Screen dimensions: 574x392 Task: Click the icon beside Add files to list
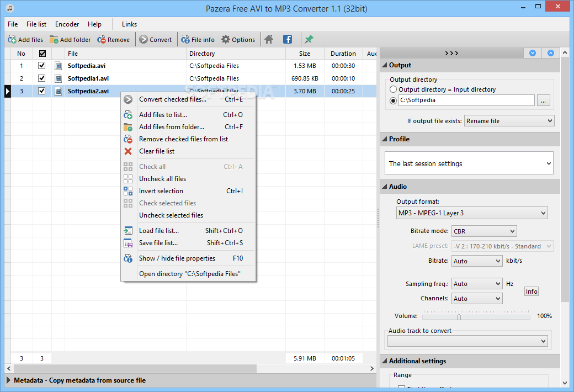click(x=127, y=115)
